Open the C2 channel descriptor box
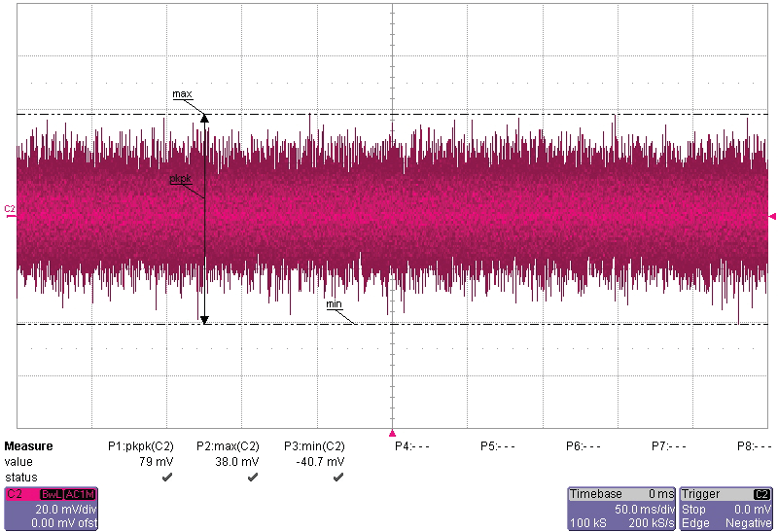 pos(50,509)
